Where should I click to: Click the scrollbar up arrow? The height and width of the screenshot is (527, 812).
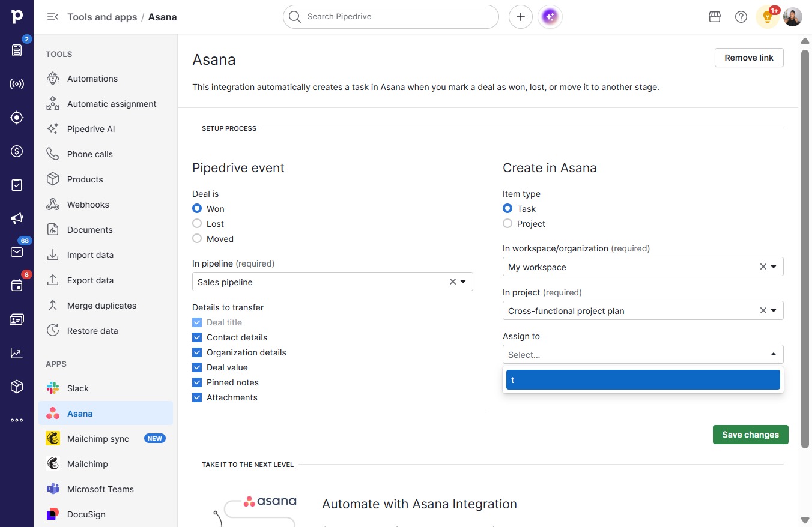[805, 41]
